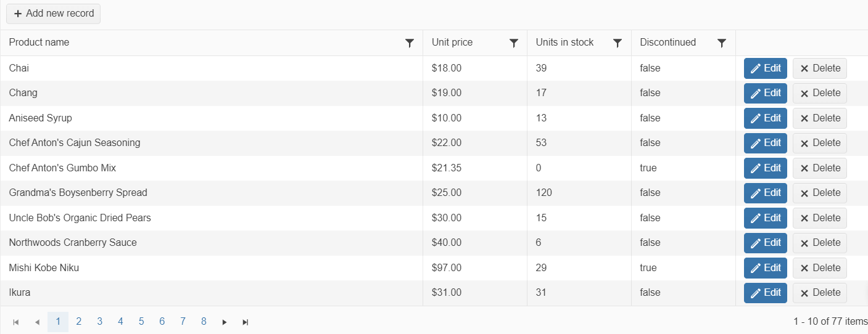Edit the Chai row
The image size is (868, 334).
tap(765, 68)
